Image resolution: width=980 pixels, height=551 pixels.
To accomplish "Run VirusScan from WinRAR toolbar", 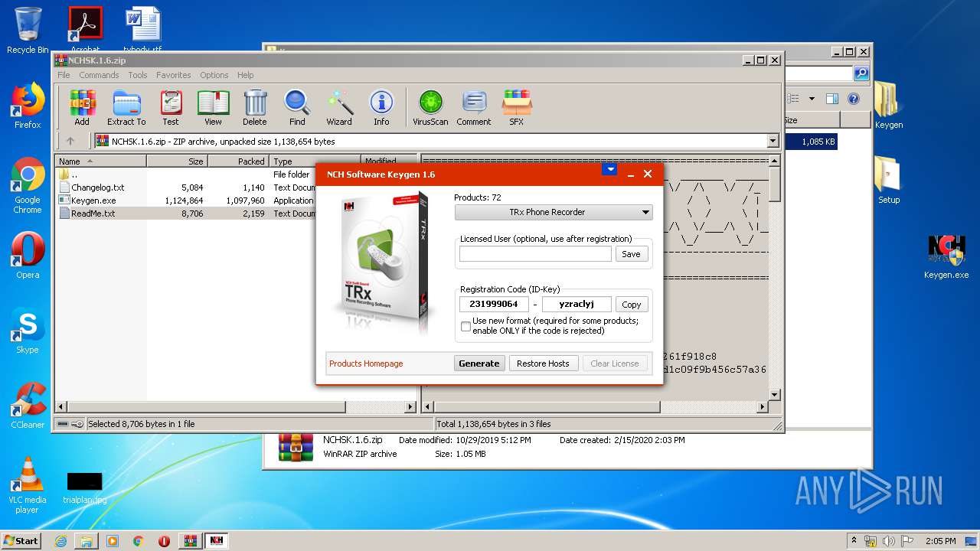I will [430, 107].
